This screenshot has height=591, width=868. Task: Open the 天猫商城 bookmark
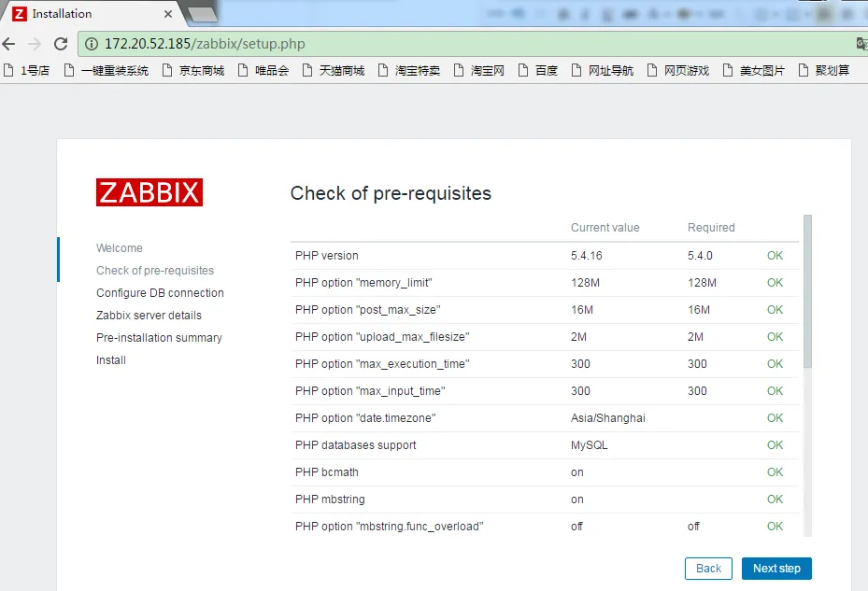[x=334, y=70]
